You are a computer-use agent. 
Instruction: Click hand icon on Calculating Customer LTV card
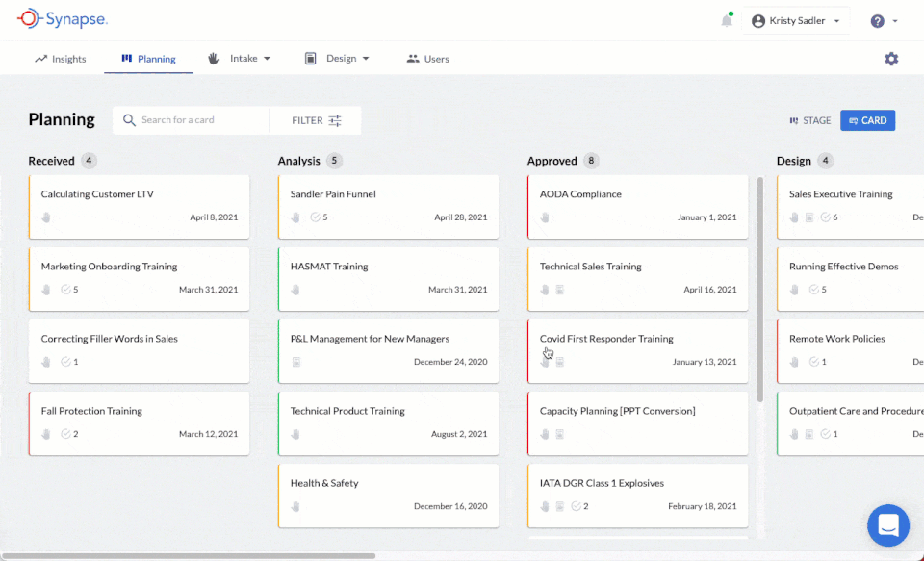coord(46,217)
